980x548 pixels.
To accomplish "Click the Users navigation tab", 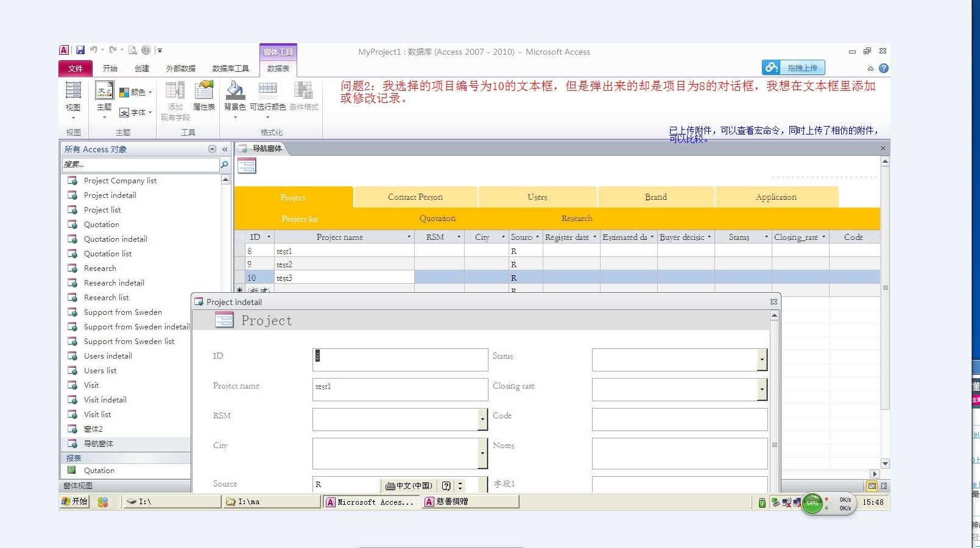I will [x=537, y=197].
